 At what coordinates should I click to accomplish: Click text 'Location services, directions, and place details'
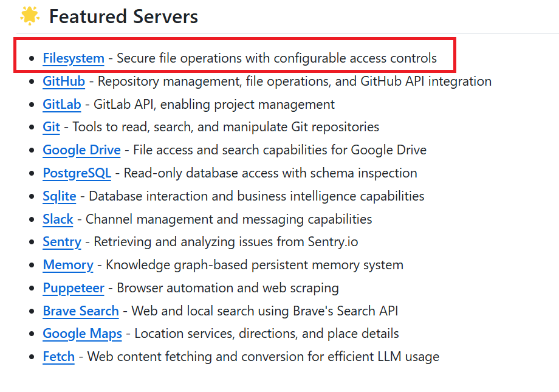coord(267,334)
